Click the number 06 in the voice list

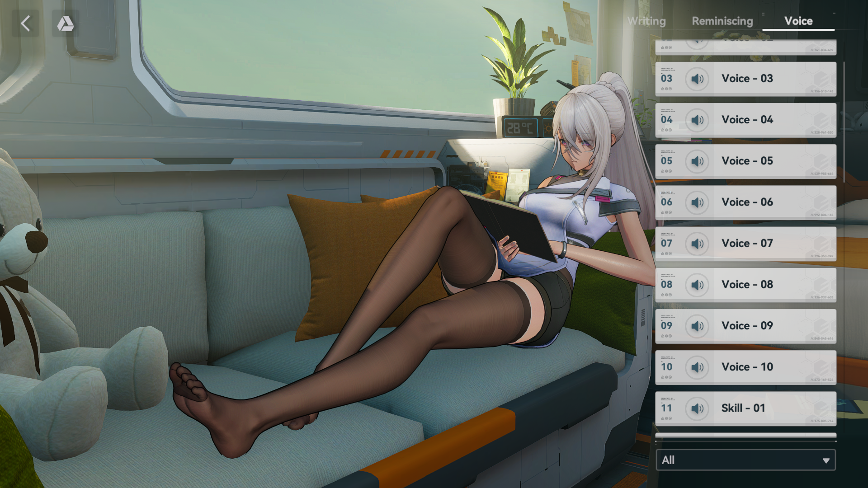(x=666, y=202)
